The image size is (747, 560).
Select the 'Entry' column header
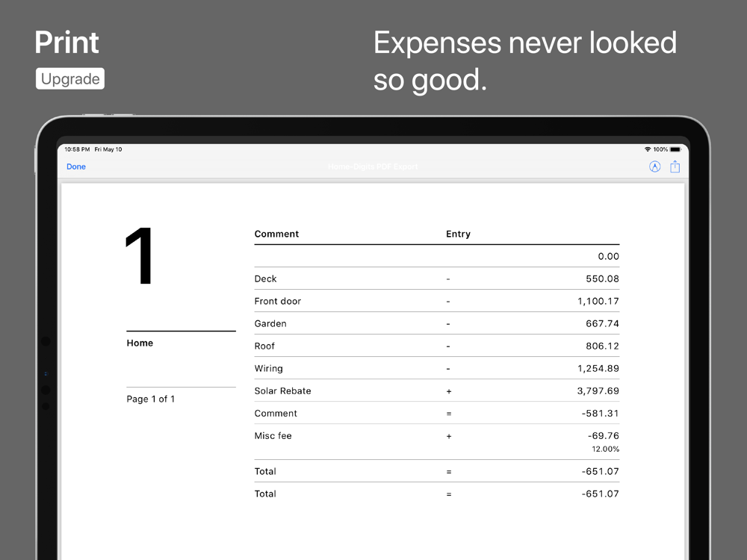(459, 234)
